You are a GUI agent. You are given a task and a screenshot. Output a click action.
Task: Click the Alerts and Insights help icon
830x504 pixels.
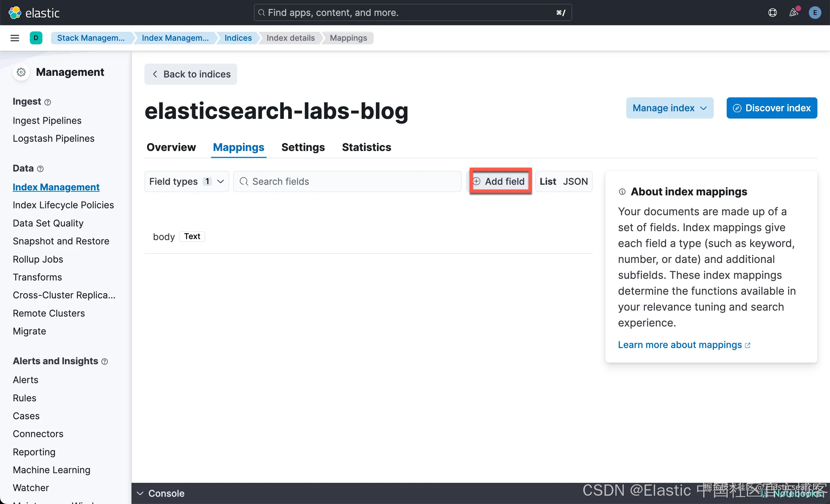[x=105, y=362]
